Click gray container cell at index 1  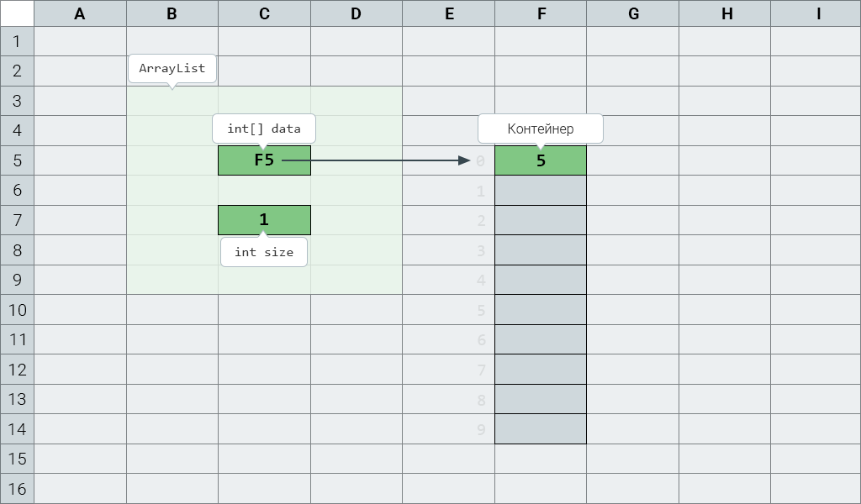point(541,191)
